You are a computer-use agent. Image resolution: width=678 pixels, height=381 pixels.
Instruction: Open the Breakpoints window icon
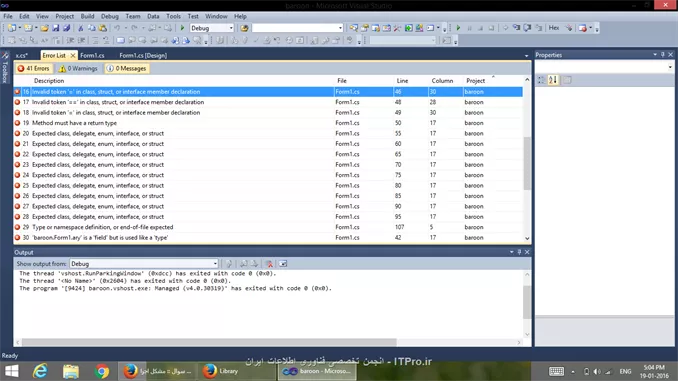click(x=582, y=28)
